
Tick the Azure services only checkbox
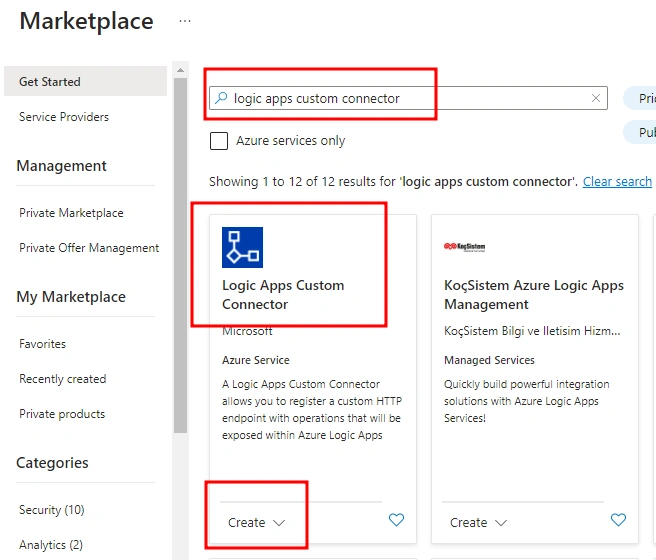pyautogui.click(x=219, y=141)
